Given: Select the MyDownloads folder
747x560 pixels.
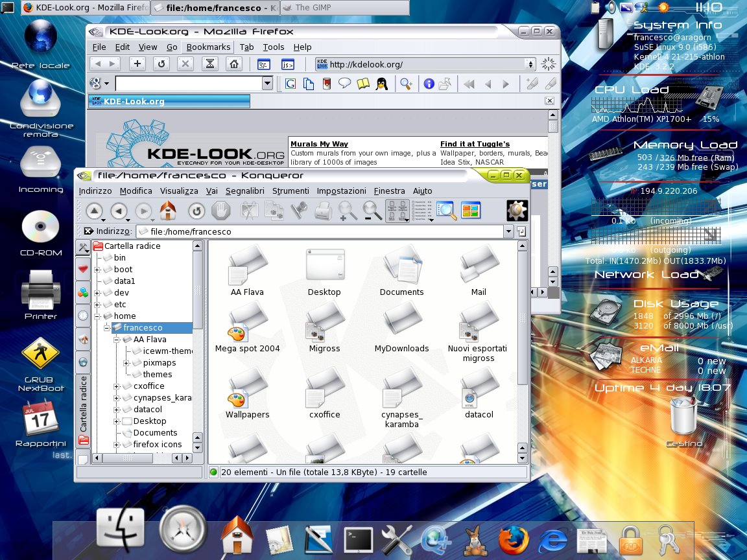Looking at the screenshot, I should (401, 327).
